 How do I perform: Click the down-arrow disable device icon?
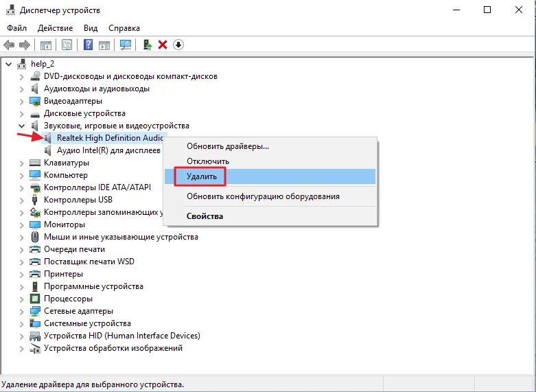(178, 45)
